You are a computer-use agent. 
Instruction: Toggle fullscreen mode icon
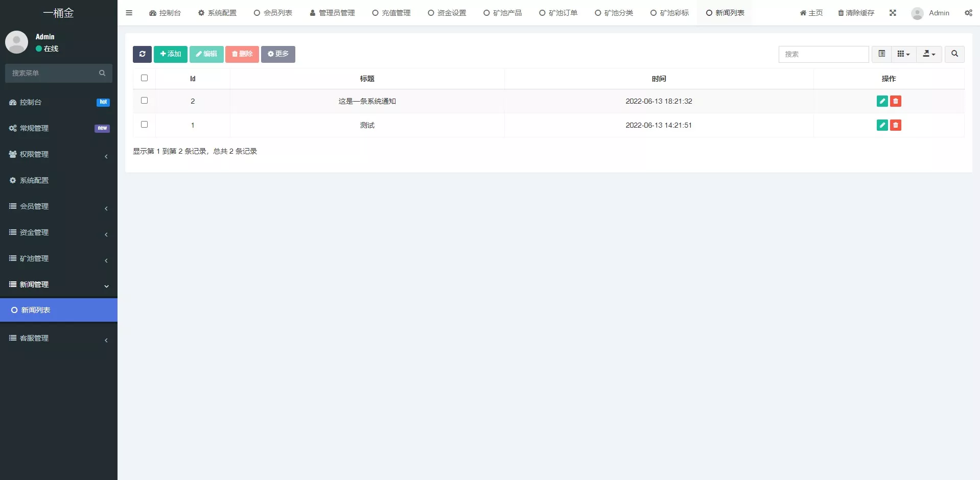point(893,13)
